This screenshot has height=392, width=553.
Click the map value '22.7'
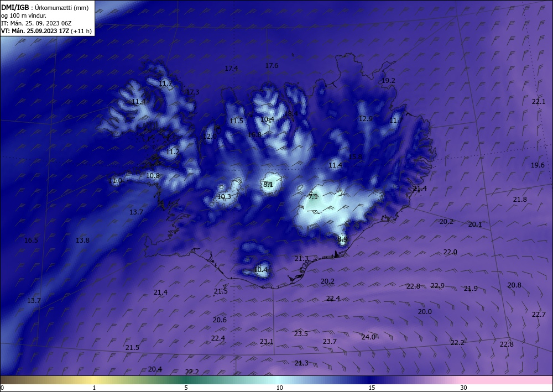click(x=539, y=315)
